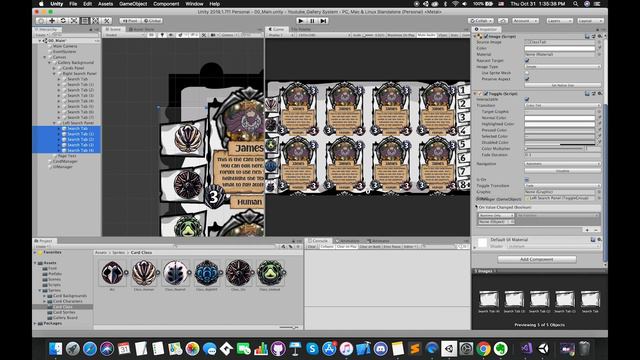Open the Normal Color swatch

coord(560,118)
